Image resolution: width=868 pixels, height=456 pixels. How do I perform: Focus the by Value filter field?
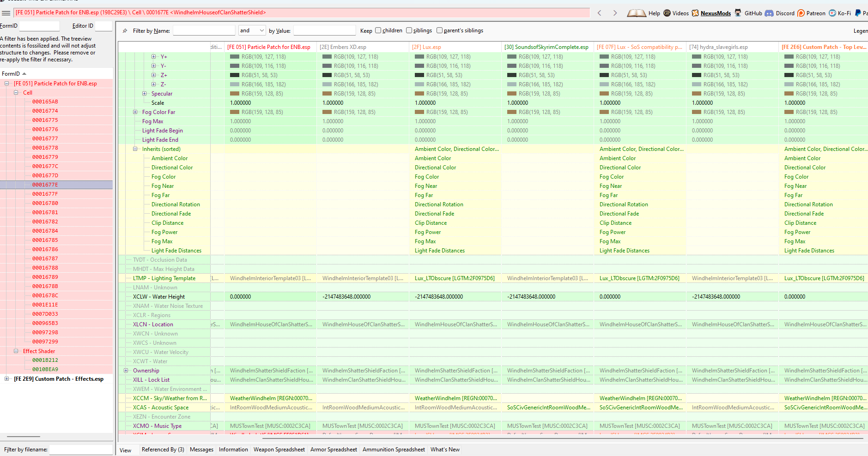pyautogui.click(x=324, y=30)
